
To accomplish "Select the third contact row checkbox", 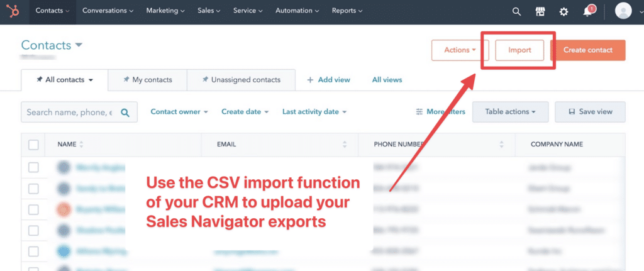I will tap(33, 210).
